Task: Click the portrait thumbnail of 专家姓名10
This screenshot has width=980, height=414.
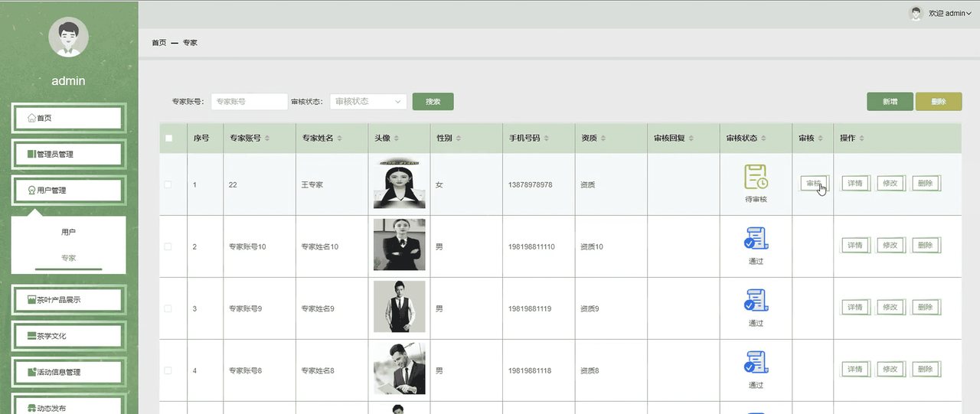Action: pos(399,245)
